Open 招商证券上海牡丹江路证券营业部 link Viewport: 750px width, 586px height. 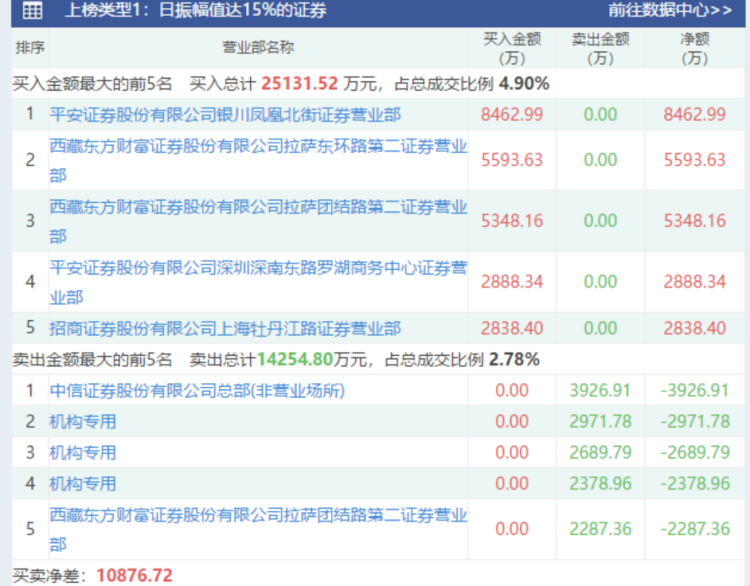pyautogui.click(x=225, y=328)
